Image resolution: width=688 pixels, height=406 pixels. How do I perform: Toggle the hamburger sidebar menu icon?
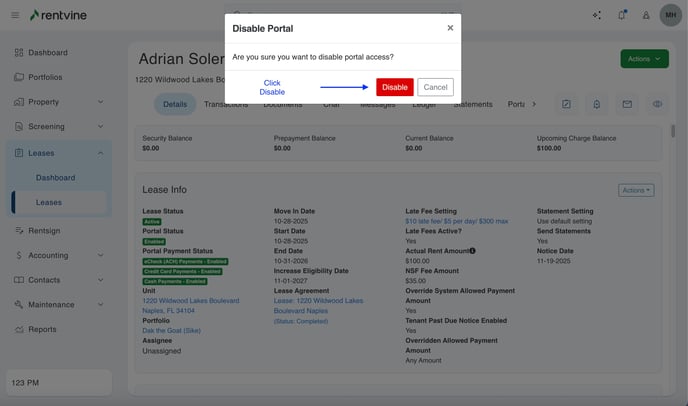pyautogui.click(x=15, y=15)
